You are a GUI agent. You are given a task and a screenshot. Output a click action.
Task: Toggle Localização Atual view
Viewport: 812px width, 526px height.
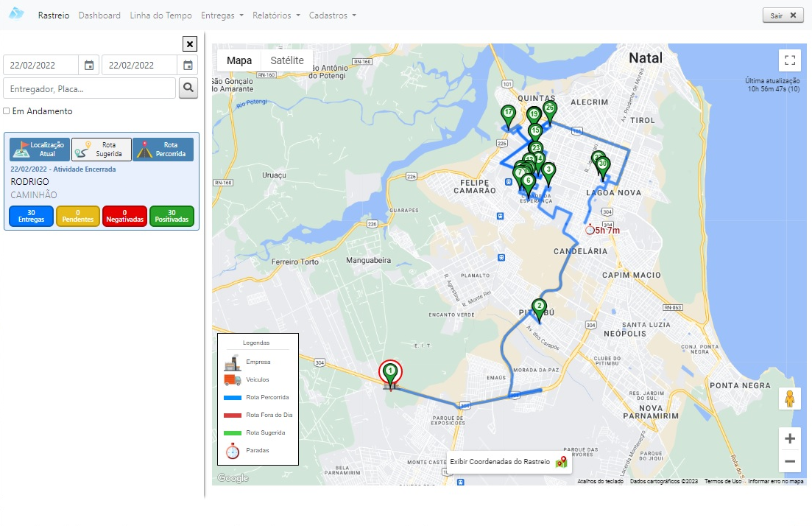click(x=40, y=150)
